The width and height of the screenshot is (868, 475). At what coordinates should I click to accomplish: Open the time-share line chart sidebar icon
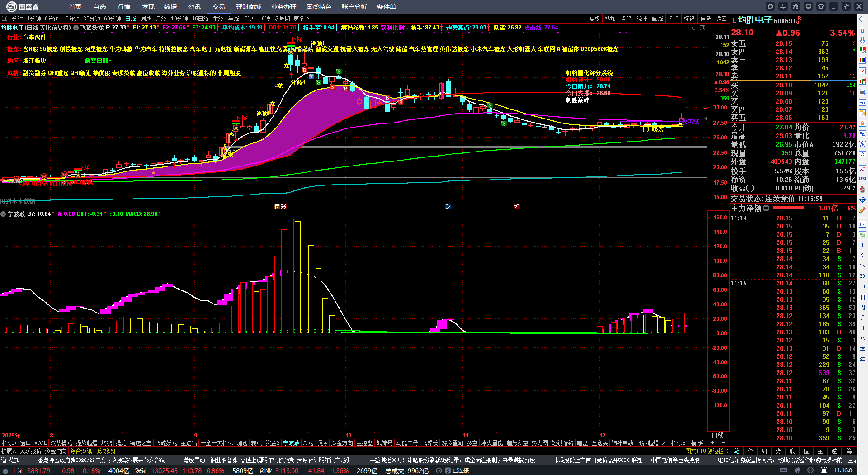[863, 71]
